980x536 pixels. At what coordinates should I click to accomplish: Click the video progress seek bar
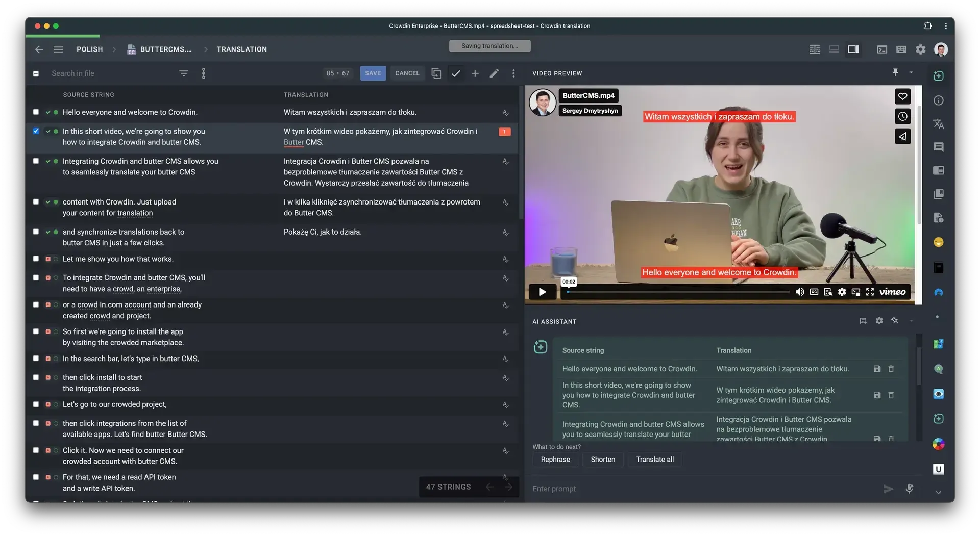pos(679,291)
